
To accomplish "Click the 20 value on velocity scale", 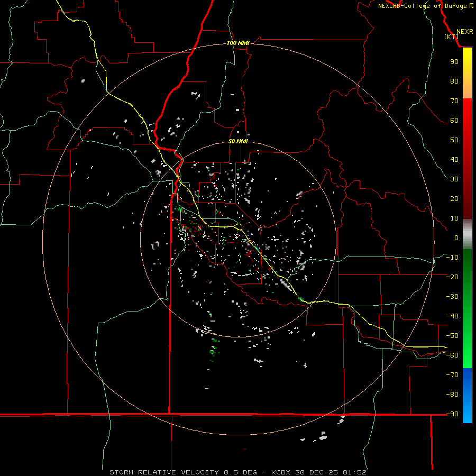I will pyautogui.click(x=454, y=198).
